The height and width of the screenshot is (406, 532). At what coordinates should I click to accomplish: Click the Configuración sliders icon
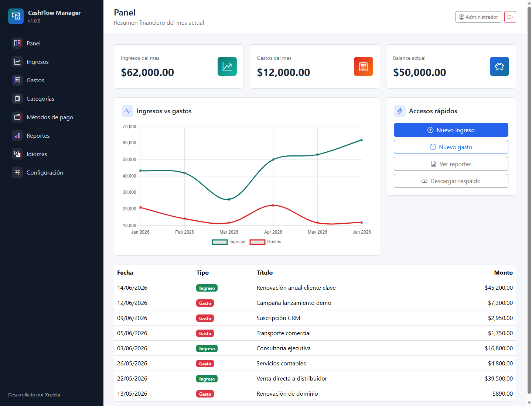coord(17,172)
